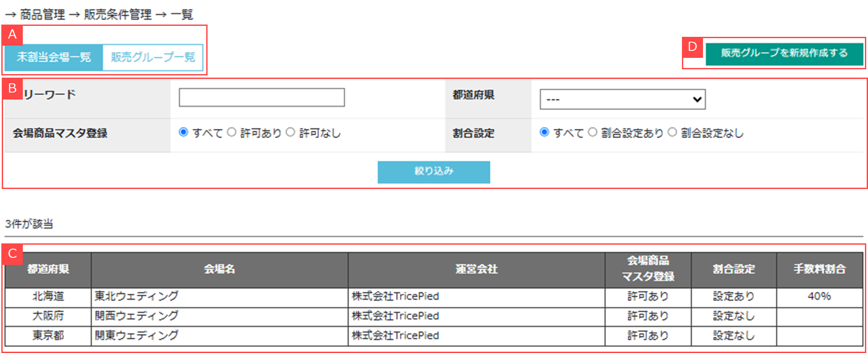Click 東北ウェディング in the venue table
Screen dimensions: 868x353
click(x=136, y=296)
